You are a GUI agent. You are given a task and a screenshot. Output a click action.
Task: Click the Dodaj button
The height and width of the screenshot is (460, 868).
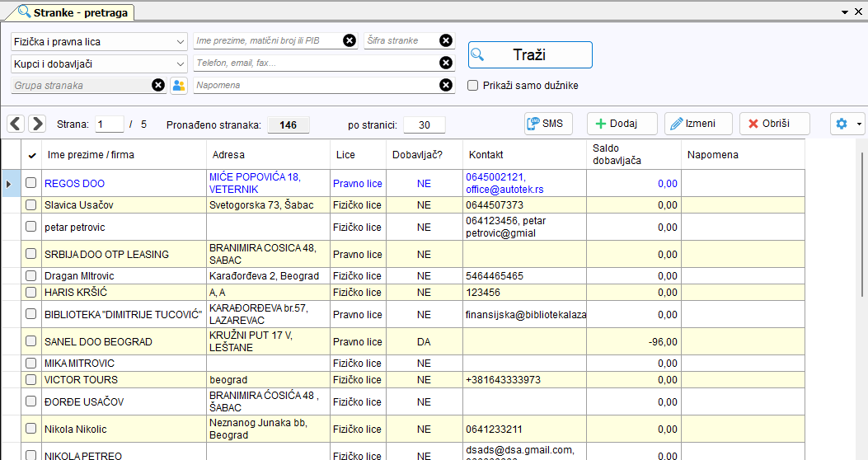tap(622, 124)
